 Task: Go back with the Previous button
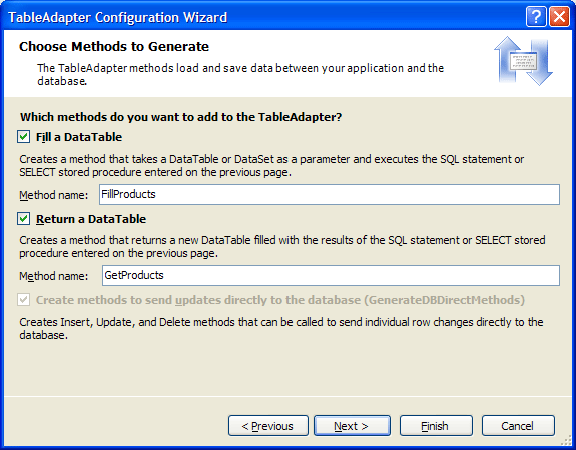click(268, 426)
